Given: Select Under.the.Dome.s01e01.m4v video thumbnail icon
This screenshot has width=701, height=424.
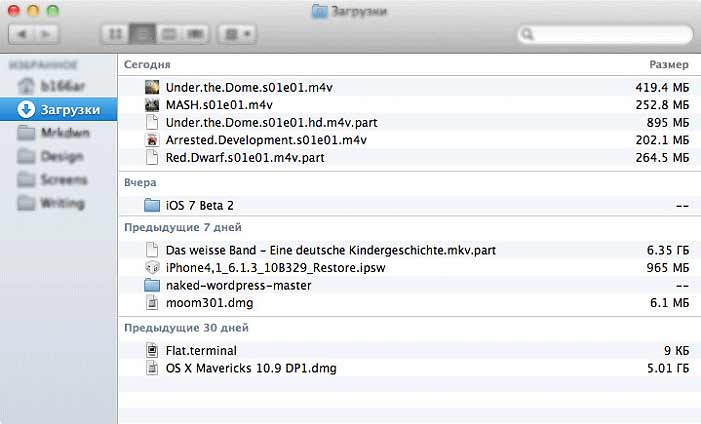Looking at the screenshot, I should (x=152, y=87).
